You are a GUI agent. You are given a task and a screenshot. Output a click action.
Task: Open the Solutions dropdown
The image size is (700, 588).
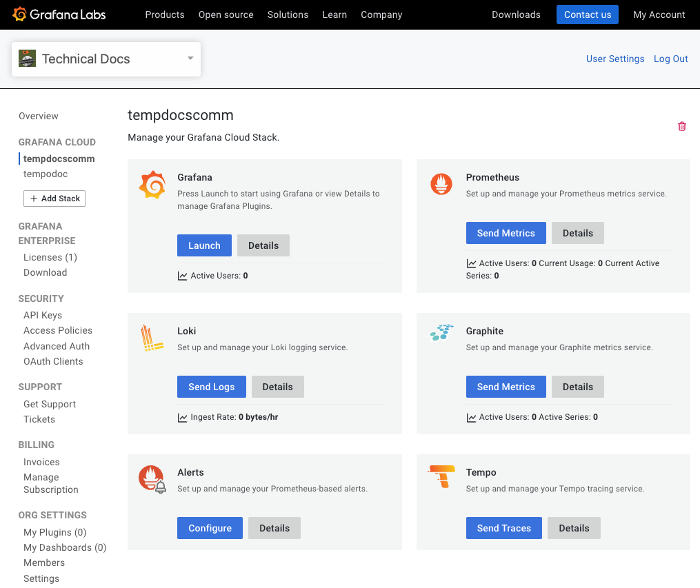[288, 14]
